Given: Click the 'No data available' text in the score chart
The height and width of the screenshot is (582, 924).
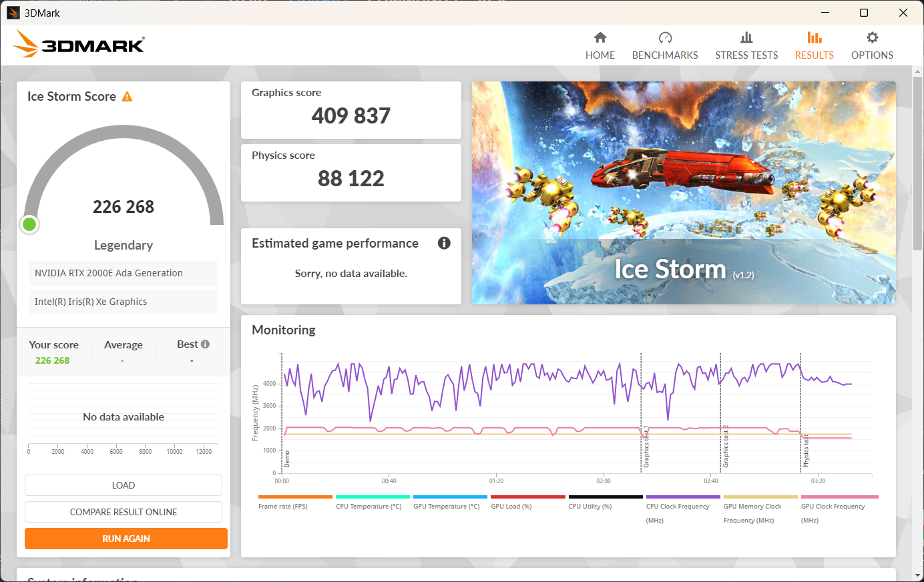Looking at the screenshot, I should click(x=124, y=417).
